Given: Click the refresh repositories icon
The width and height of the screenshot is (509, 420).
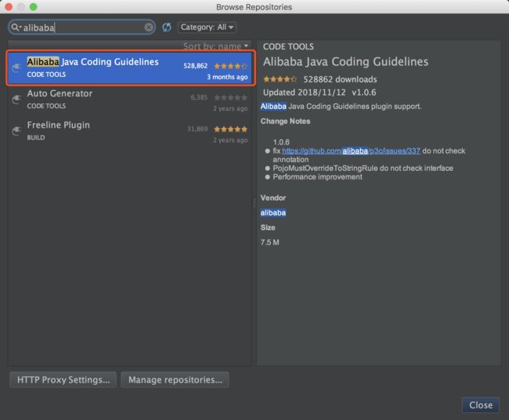Looking at the screenshot, I should (167, 27).
